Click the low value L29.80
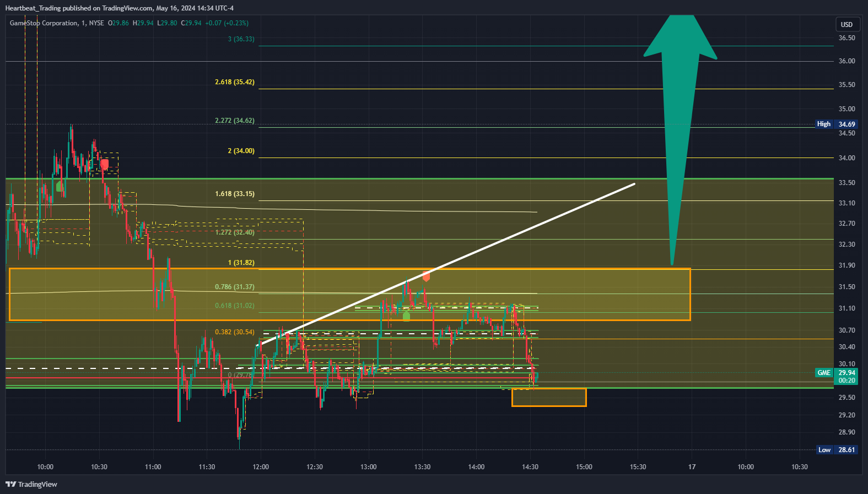 [x=168, y=23]
